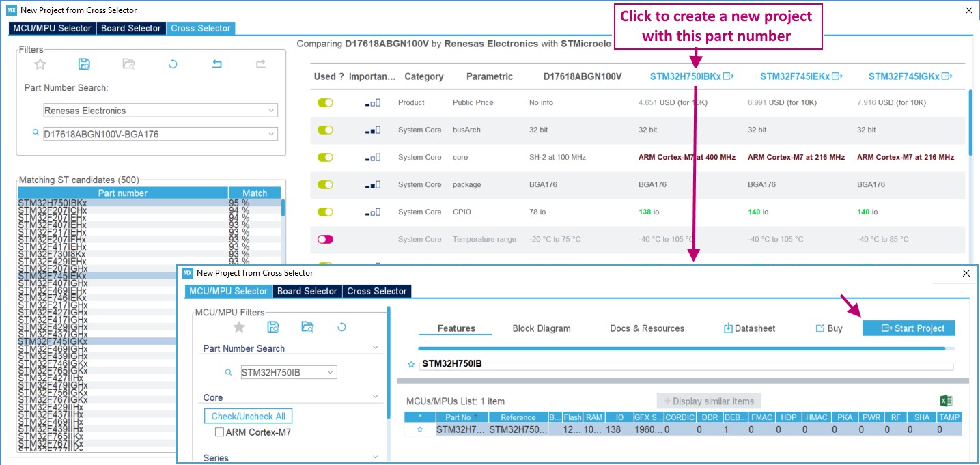Load MCU/MPU filters with the folder icon
Screen dimensions: 980x465
pyautogui.click(x=307, y=327)
